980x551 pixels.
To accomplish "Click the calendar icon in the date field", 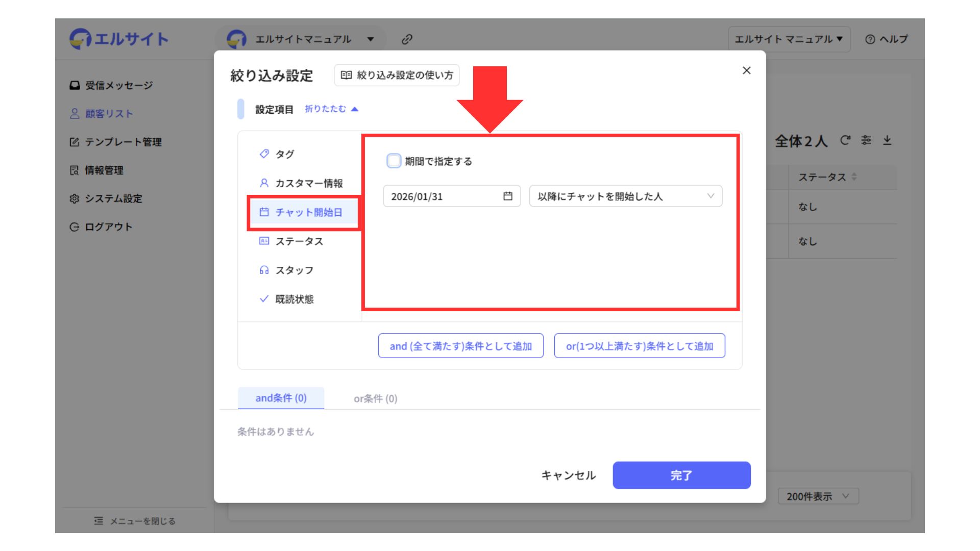I will pos(507,196).
